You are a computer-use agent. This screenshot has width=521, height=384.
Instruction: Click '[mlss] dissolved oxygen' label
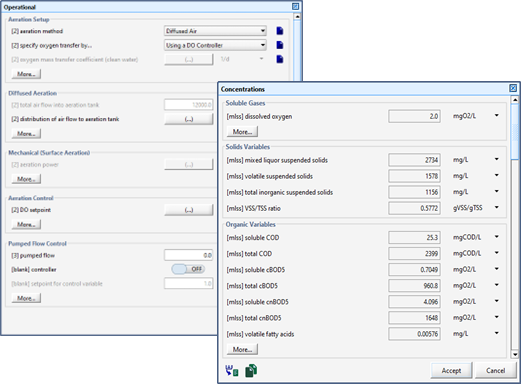coord(259,116)
